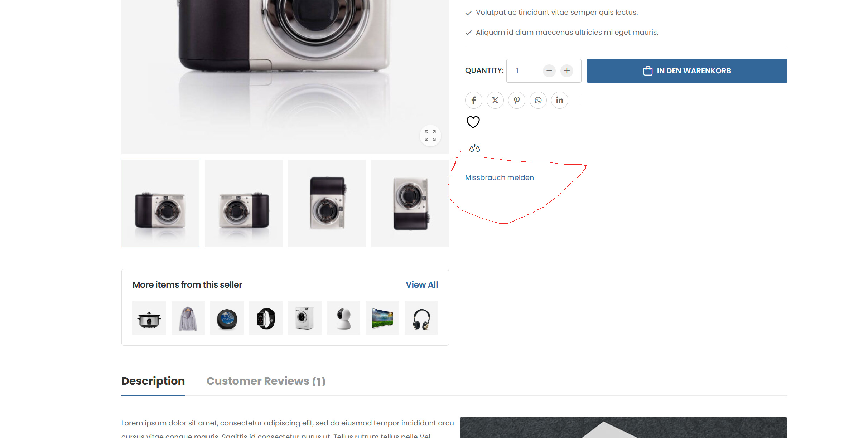Decrease quantity with minus button
The image size is (868, 438).
pos(549,71)
